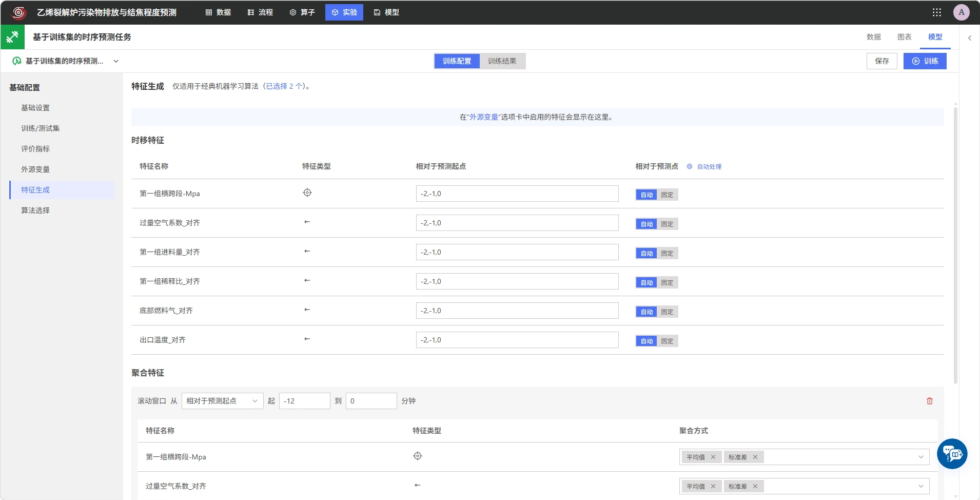
Task: Set 过量空气系数_对齐 to 自动 mode
Action: pos(646,224)
